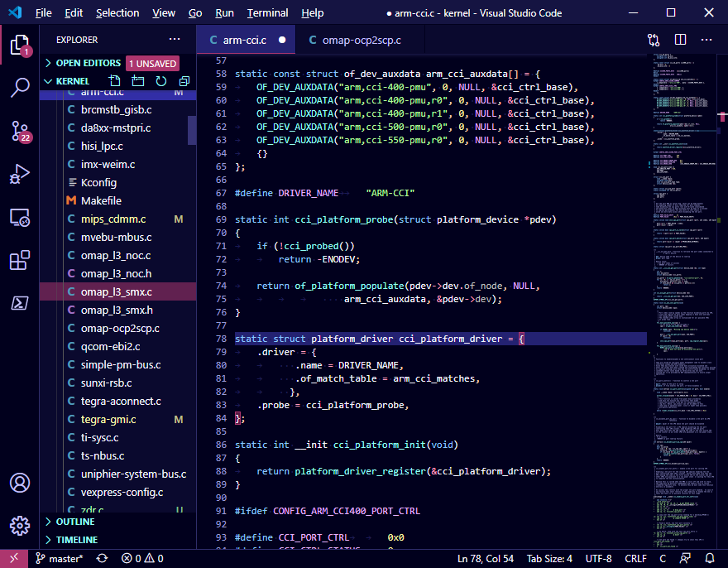
Task: Change indentation via Tab Size: 4
Action: (549, 558)
